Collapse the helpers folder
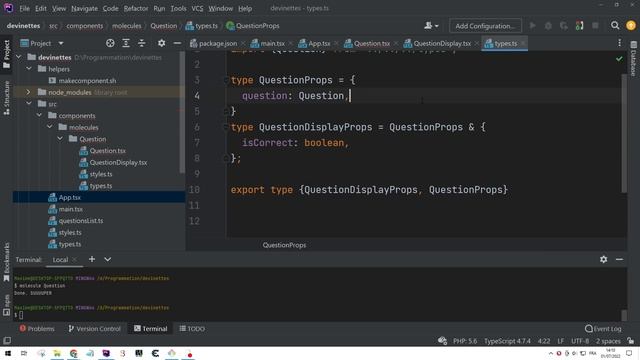Screen dimensions: 640x360 (29, 69)
